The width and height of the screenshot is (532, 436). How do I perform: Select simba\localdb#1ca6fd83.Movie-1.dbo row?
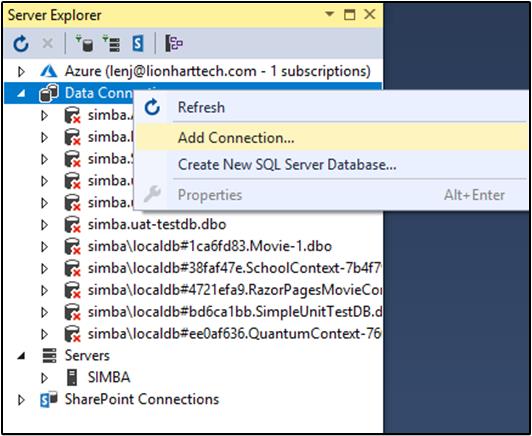coord(210,246)
